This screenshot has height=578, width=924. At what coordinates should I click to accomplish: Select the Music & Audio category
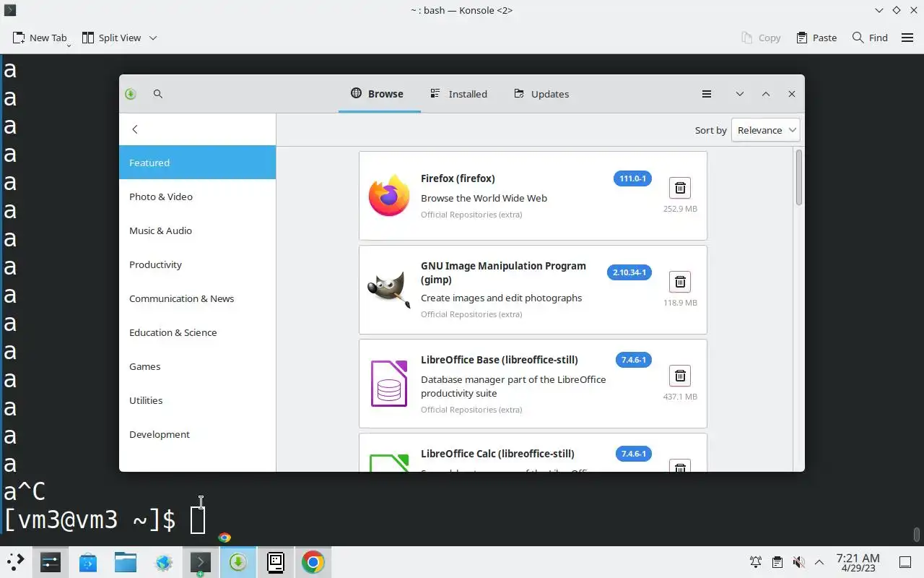click(x=197, y=230)
